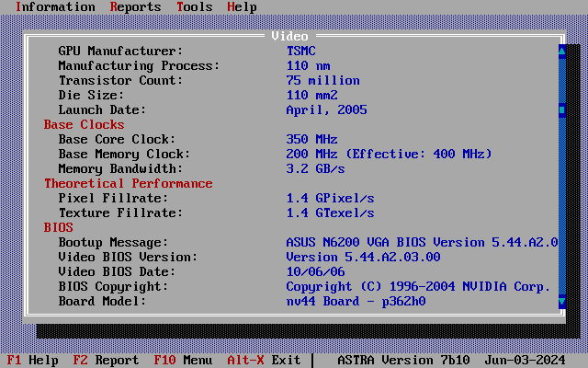Click the nv44 Board - p362h0 value
This screenshot has width=588, height=368.
pos(356,301)
